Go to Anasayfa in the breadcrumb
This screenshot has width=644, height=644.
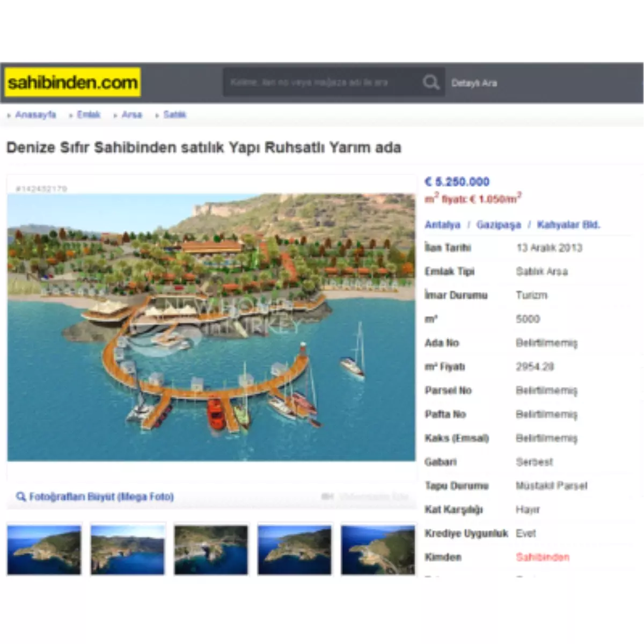pyautogui.click(x=35, y=115)
